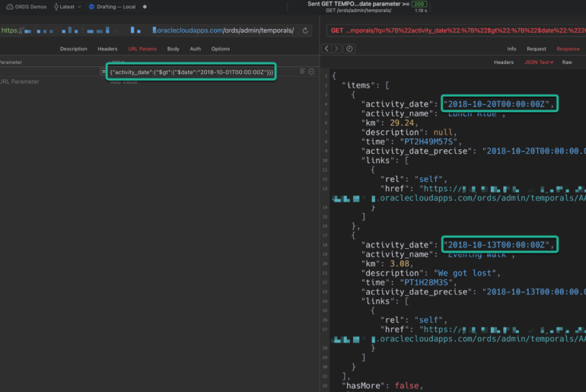Click the text lines icon on the parameter row
Viewport: 586px width, 392px height.
(x=302, y=72)
